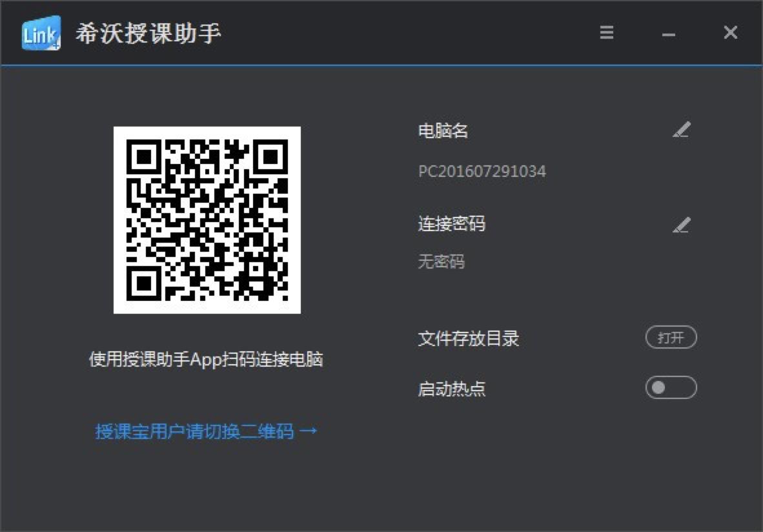Click 授课宝用户请切换二维码 link

pos(207,431)
